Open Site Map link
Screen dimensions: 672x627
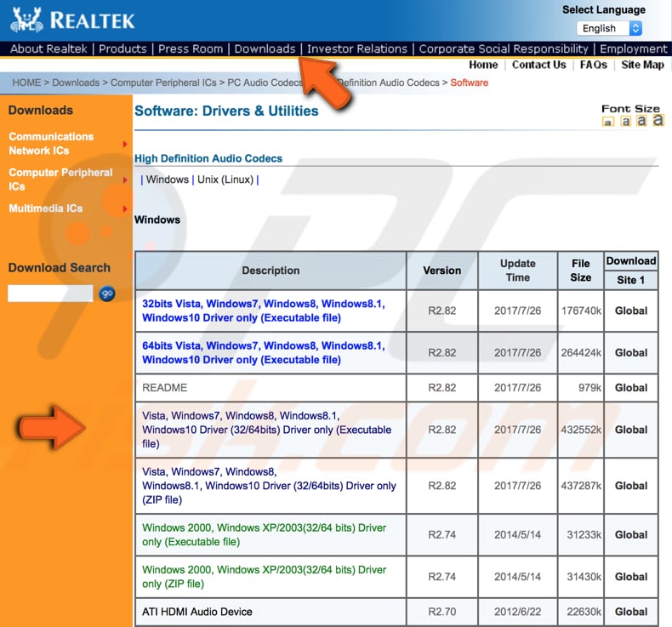tap(642, 65)
